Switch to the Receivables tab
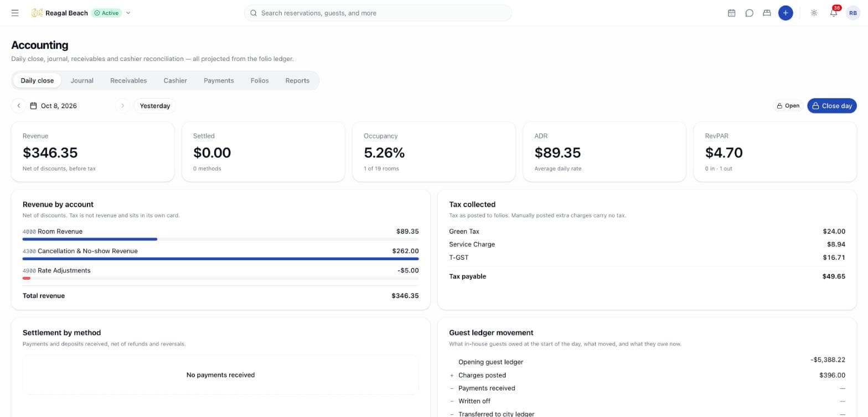Image resolution: width=868 pixels, height=417 pixels. [x=128, y=80]
